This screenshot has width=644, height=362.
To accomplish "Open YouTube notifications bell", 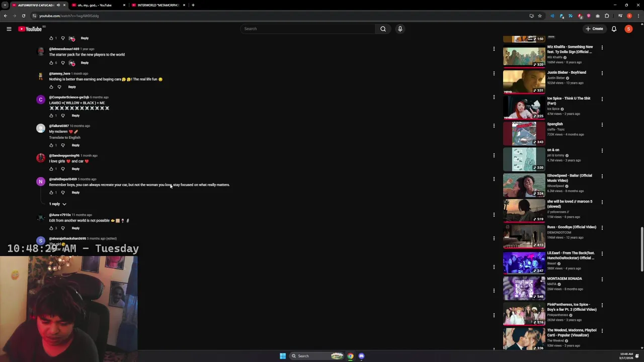I will coord(614,29).
